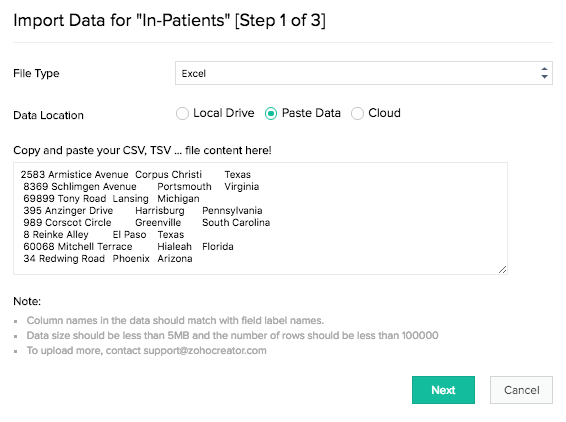This screenshot has height=422, width=566.
Task: Click the 'Cloud' label text
Action: (x=384, y=113)
